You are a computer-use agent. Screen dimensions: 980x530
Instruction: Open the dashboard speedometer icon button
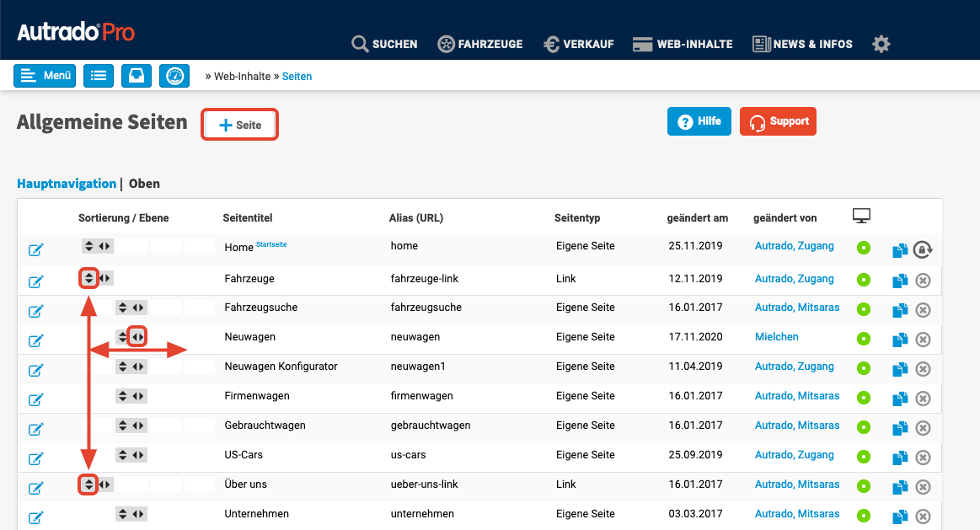[x=174, y=76]
